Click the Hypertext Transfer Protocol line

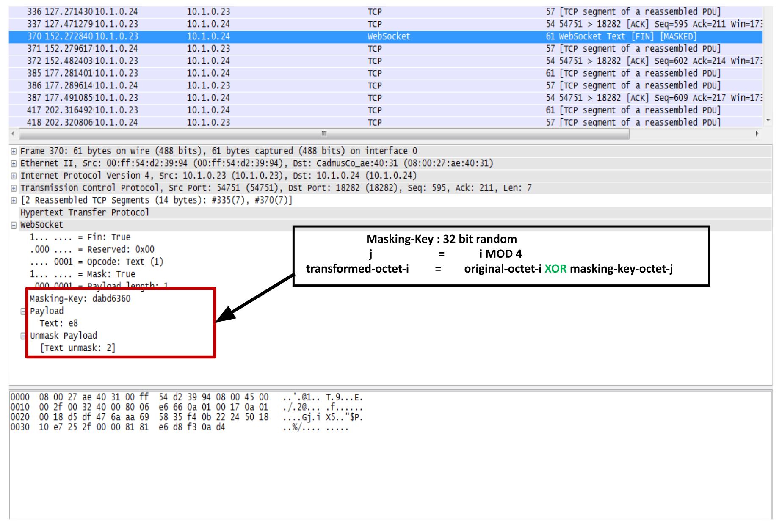(x=85, y=212)
